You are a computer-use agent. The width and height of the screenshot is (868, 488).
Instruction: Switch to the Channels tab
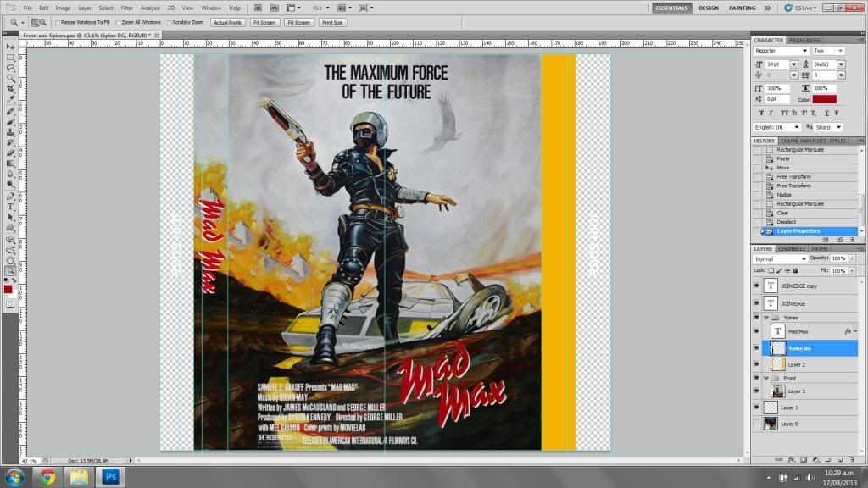tap(791, 249)
